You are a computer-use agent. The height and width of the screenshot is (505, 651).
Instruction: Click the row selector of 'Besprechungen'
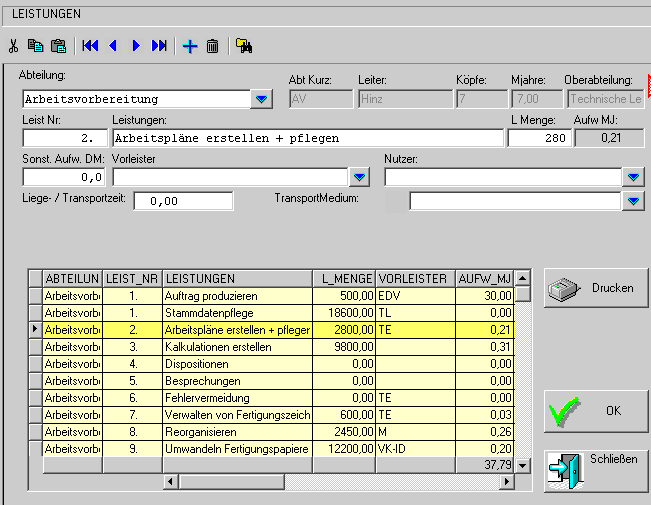[36, 381]
